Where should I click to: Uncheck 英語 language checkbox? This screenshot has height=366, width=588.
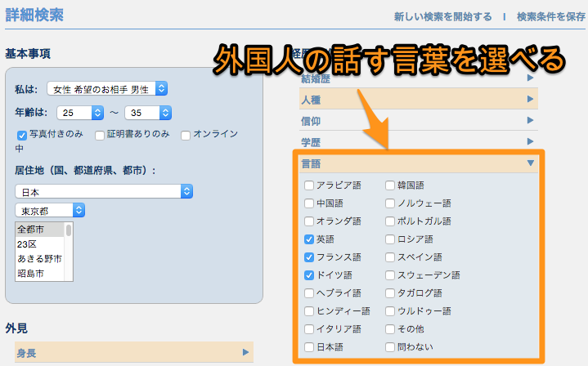[x=309, y=239]
